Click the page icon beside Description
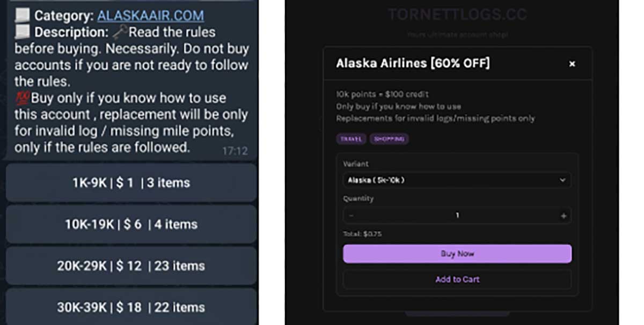 (22, 32)
